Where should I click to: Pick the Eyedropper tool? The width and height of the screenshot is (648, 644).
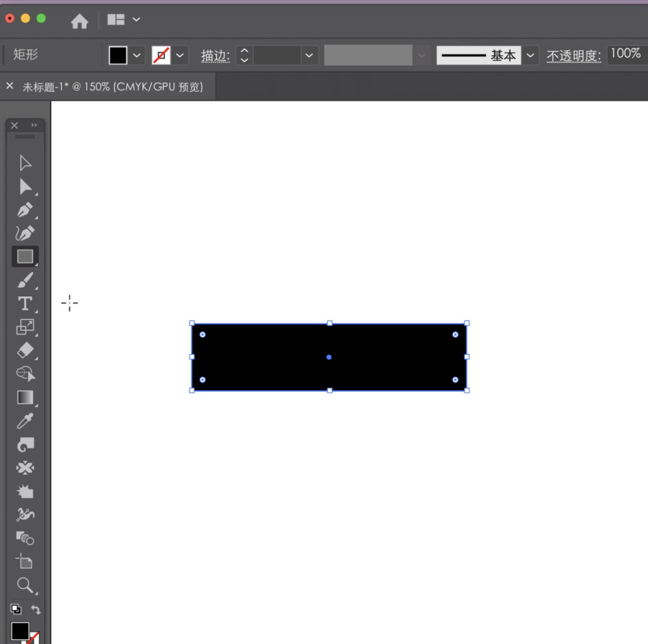pyautogui.click(x=25, y=421)
